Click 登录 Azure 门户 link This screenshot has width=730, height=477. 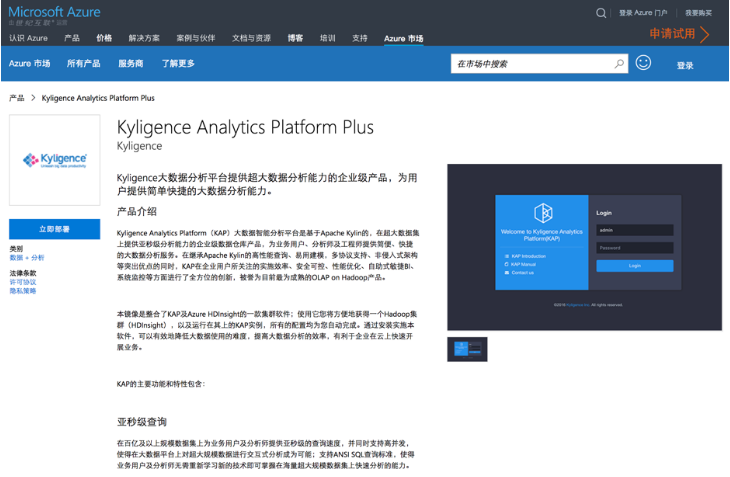(x=643, y=13)
